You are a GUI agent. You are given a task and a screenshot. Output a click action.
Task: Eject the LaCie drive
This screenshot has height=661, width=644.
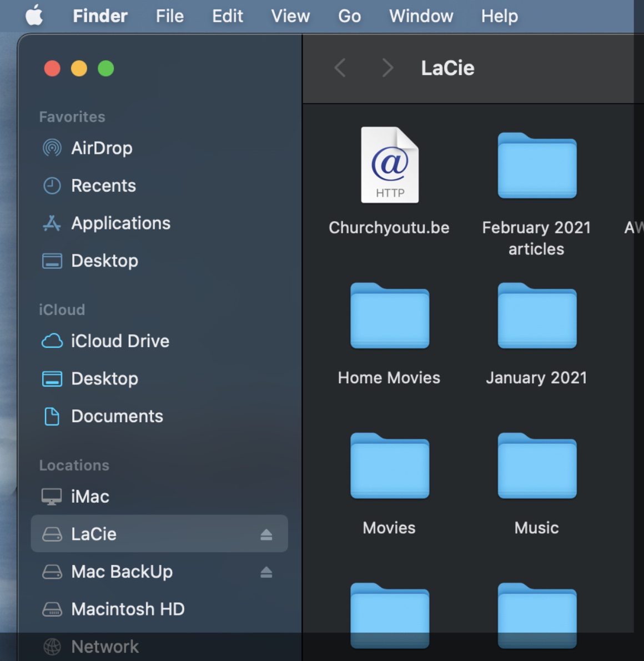(266, 534)
